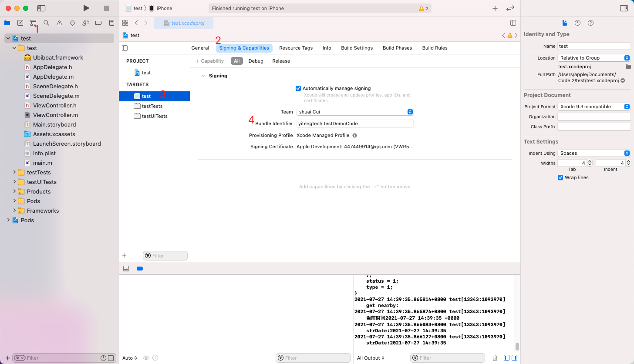Toggle code review arrows button in toolbar
This screenshot has height=364, width=634.
(x=510, y=8)
